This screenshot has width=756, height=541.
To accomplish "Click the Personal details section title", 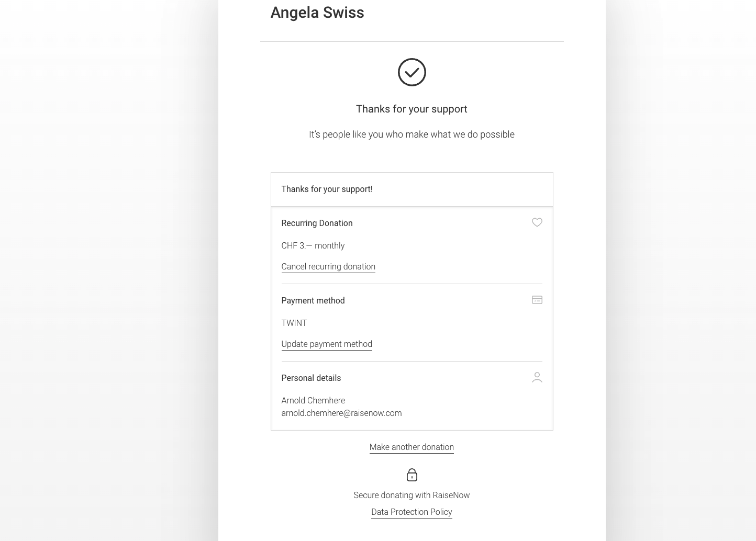I will 311,378.
